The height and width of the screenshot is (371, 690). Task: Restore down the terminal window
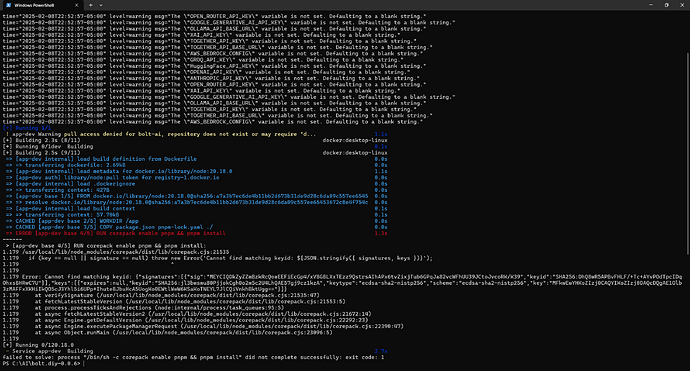click(666, 5)
